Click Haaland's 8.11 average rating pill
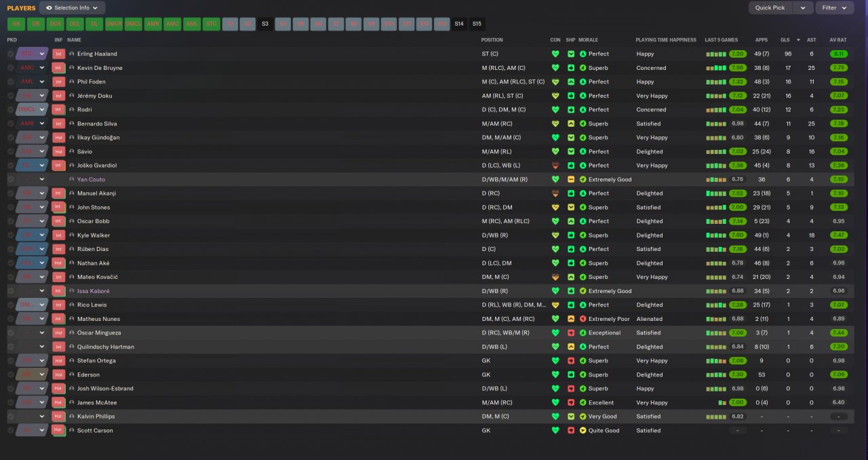Image resolution: width=868 pixels, height=460 pixels. [x=839, y=54]
